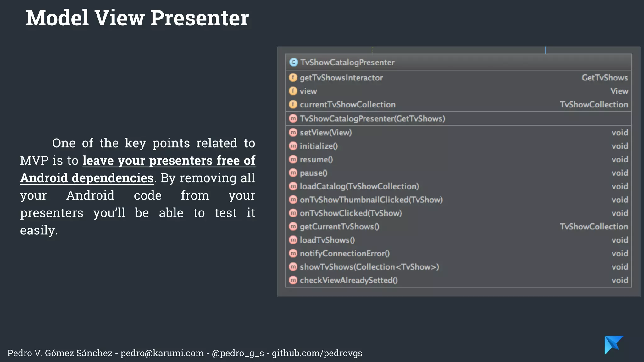The image size is (644, 362).
Task: Select loadCatalog(TvShowCollection) in the member list
Action: (x=359, y=186)
